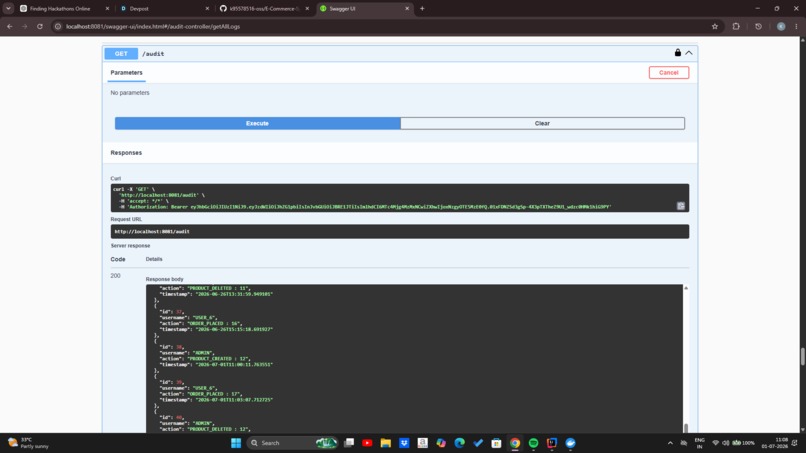
Task: Click the site information icon in address bar
Action: tap(58, 26)
